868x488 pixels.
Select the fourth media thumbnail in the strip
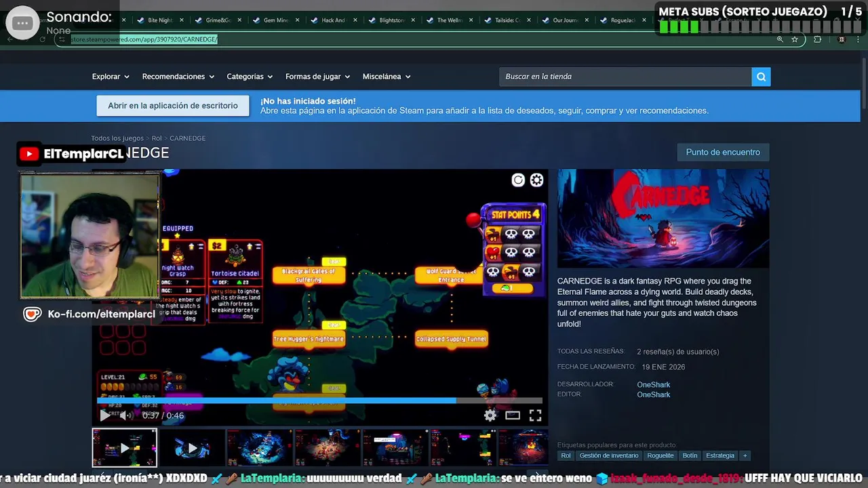pos(328,447)
